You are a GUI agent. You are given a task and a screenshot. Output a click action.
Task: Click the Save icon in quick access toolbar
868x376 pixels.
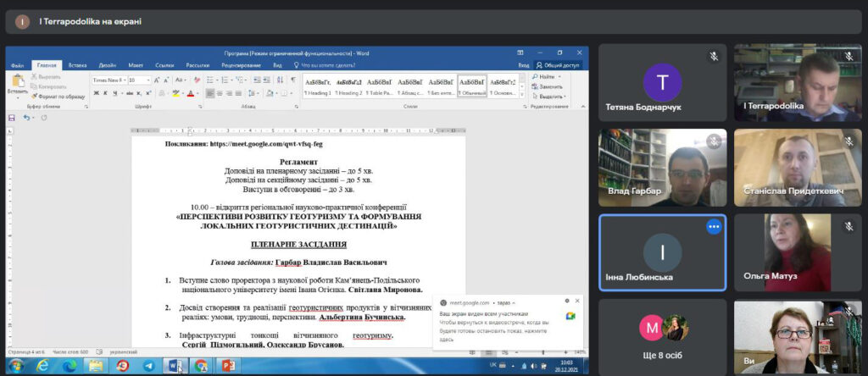pyautogui.click(x=12, y=118)
